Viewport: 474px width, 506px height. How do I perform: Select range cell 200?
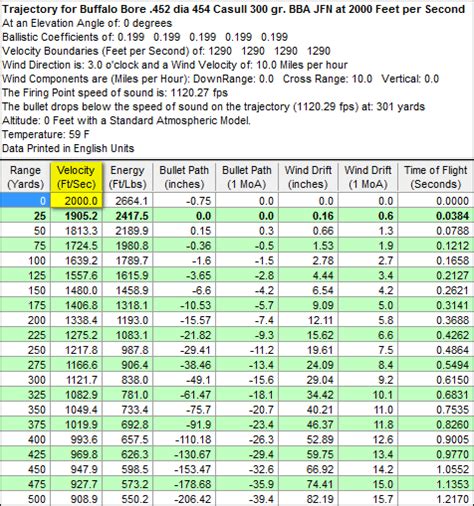(25, 320)
